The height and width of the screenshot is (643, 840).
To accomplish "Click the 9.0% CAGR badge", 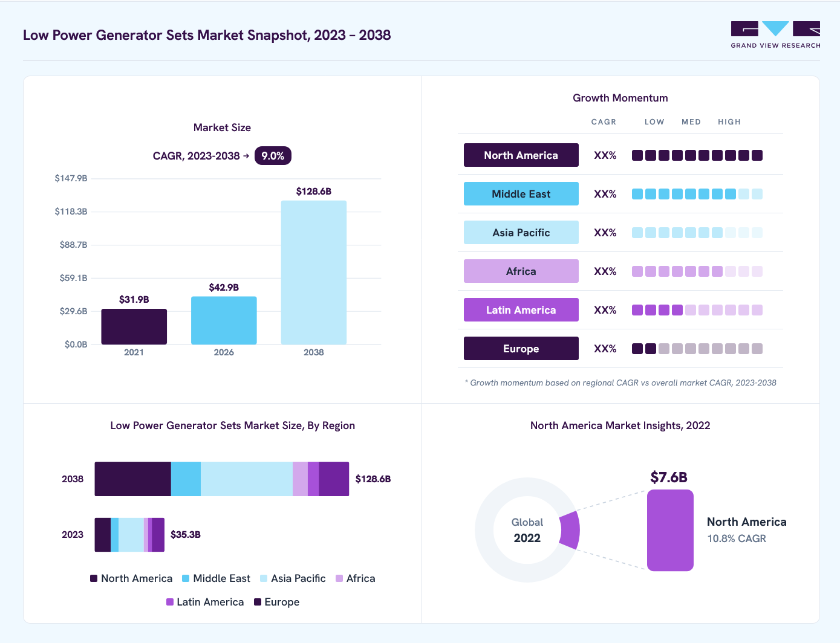I will pos(273,156).
